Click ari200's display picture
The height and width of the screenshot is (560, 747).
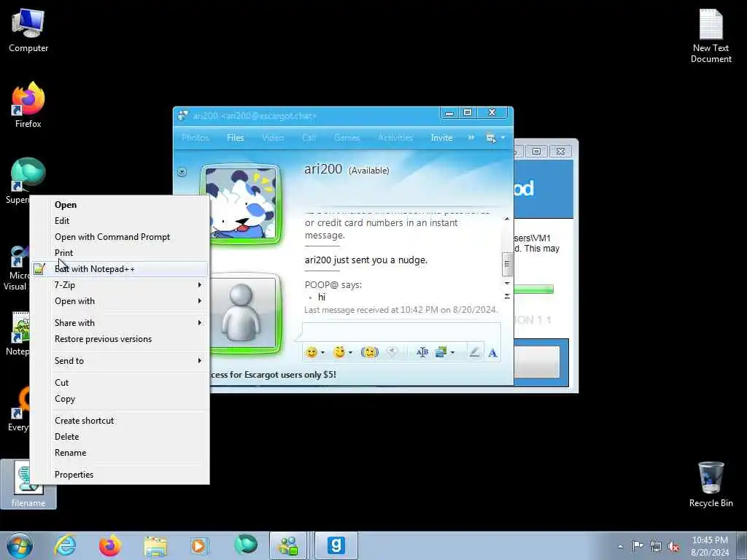pos(241,204)
